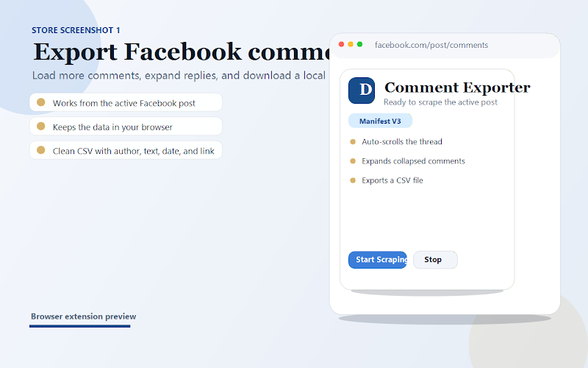This screenshot has height=368, width=588.
Task: Click the 'Comment Exporter' title
Action: [457, 88]
